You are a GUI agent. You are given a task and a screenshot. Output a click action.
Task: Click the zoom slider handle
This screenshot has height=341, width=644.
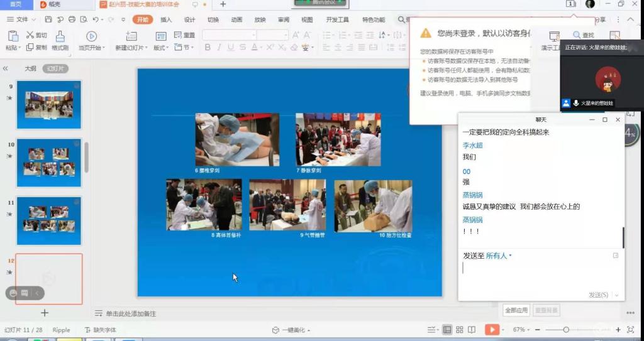[566, 330]
